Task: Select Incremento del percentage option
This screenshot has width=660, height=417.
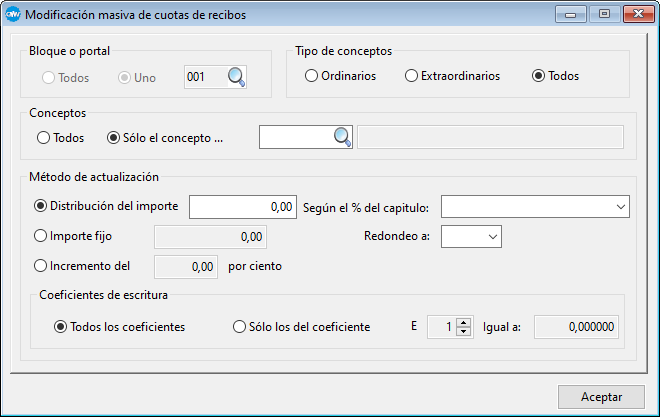Action: [x=41, y=266]
